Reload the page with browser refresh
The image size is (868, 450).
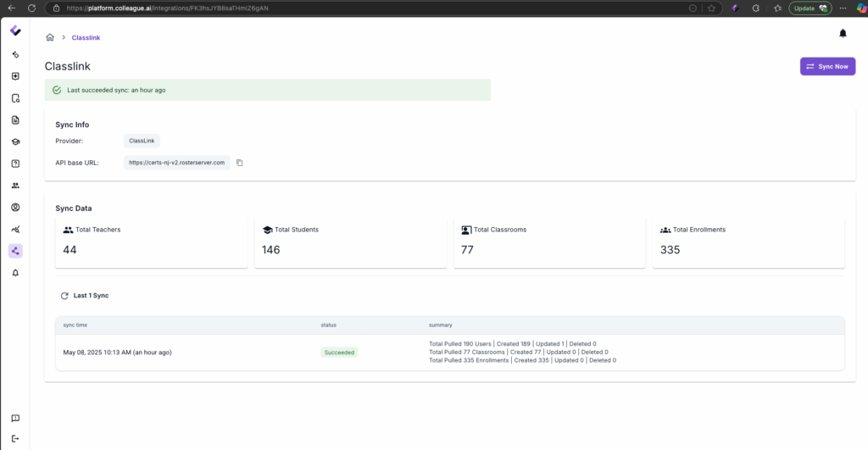[x=31, y=8]
